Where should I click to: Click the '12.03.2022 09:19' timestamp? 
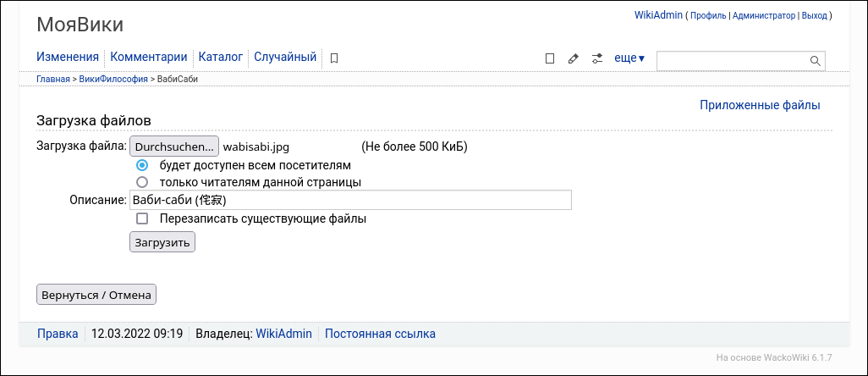point(137,334)
